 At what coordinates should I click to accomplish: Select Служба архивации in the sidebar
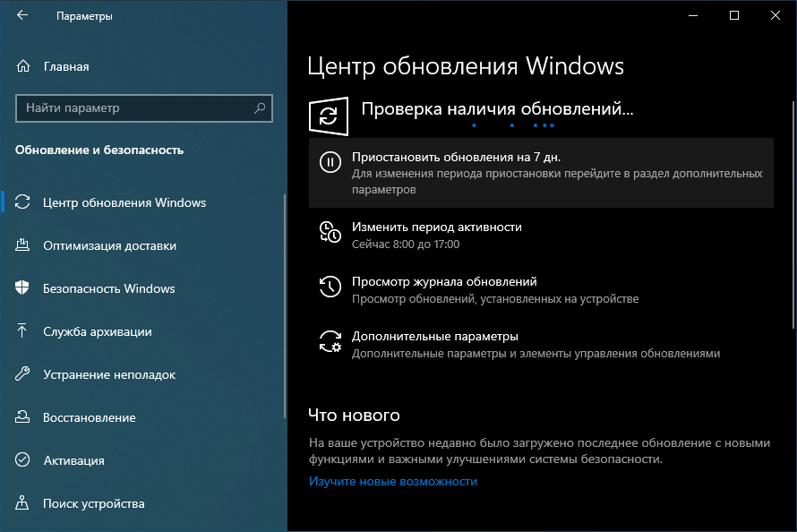click(x=98, y=331)
